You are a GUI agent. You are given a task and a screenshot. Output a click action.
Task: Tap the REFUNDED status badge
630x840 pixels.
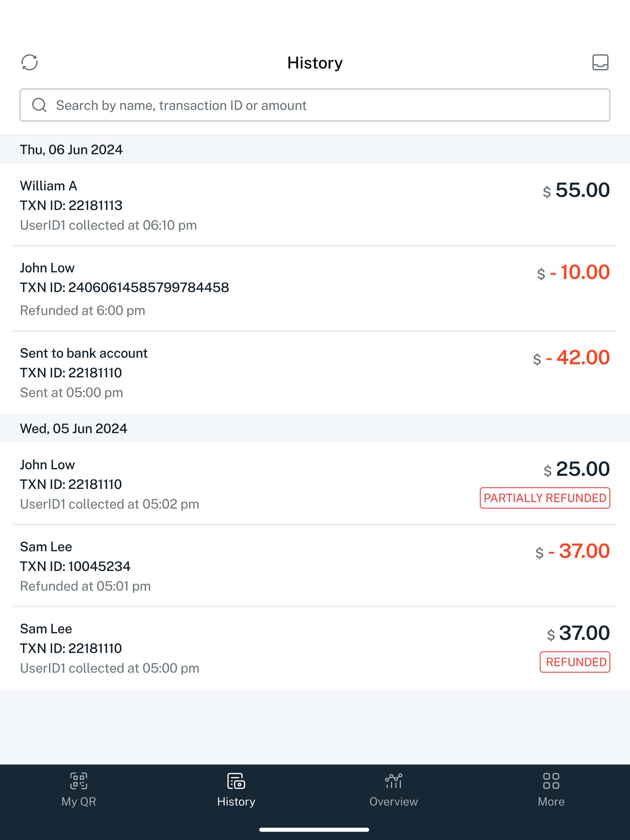(575, 662)
